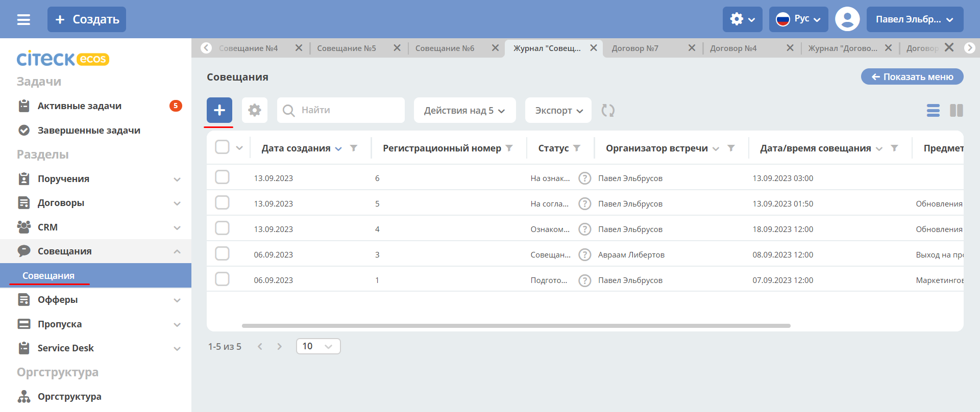Close the Договор №7 tab
Image resolution: width=980 pixels, height=412 pixels.
[692, 48]
